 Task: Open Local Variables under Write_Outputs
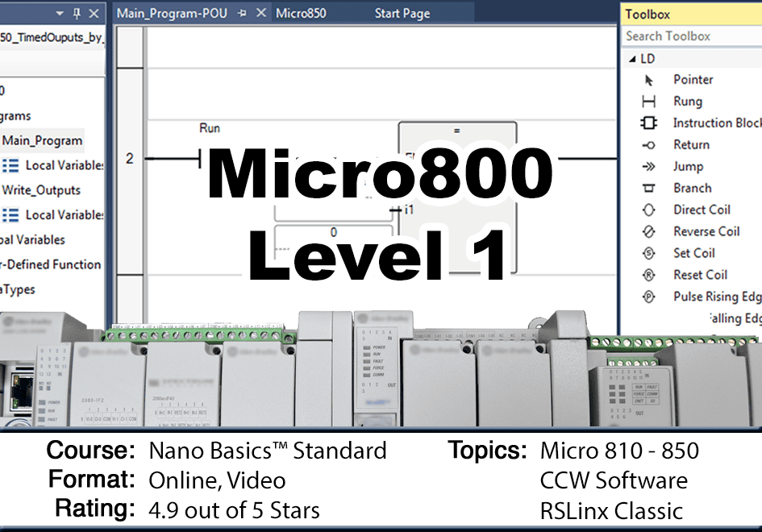coord(65,215)
